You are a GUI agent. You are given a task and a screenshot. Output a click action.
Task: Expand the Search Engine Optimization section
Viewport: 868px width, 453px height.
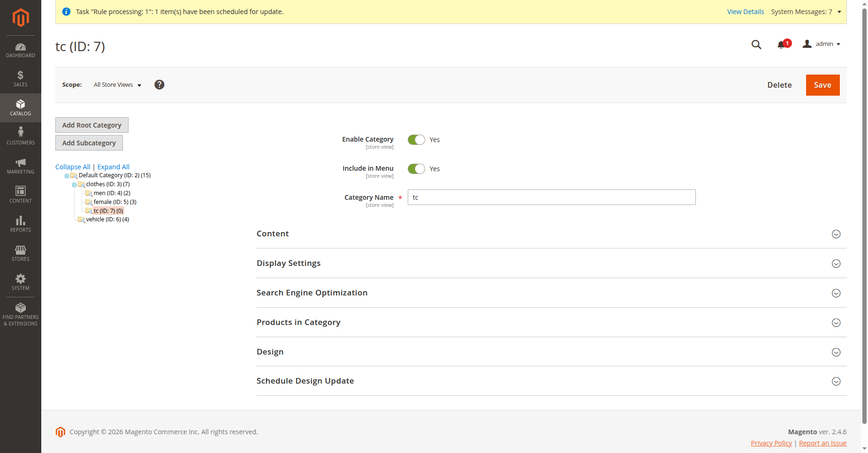pos(551,293)
